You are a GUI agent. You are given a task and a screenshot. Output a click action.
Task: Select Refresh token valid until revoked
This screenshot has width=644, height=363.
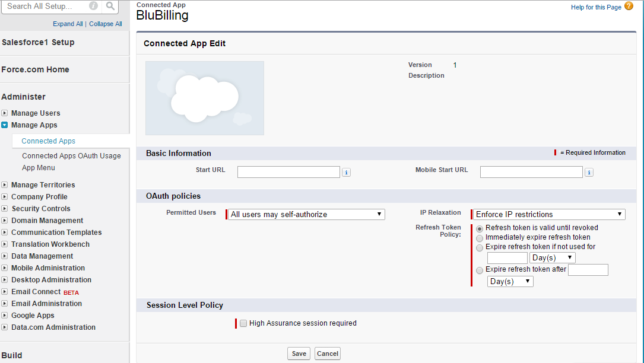point(480,228)
